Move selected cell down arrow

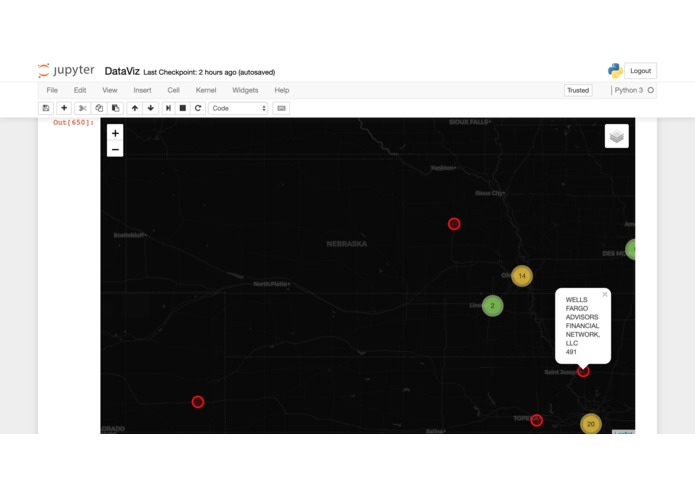click(151, 108)
